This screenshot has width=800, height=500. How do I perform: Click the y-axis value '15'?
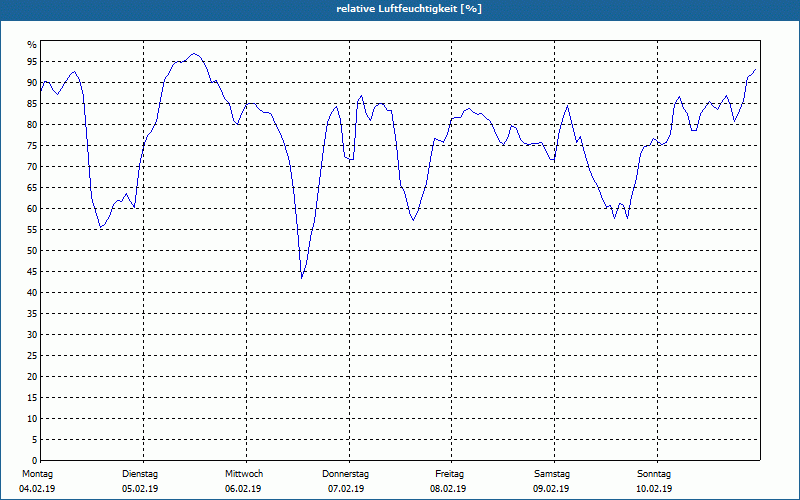[x=32, y=397]
